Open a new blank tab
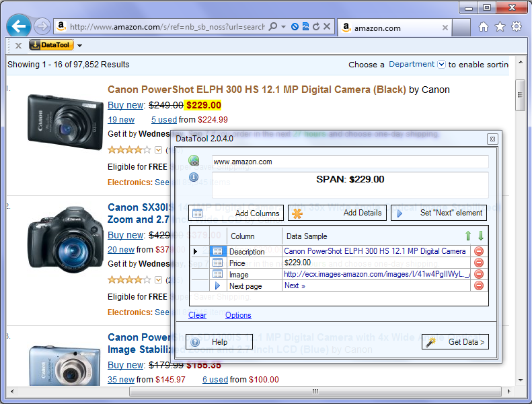 coord(461,28)
